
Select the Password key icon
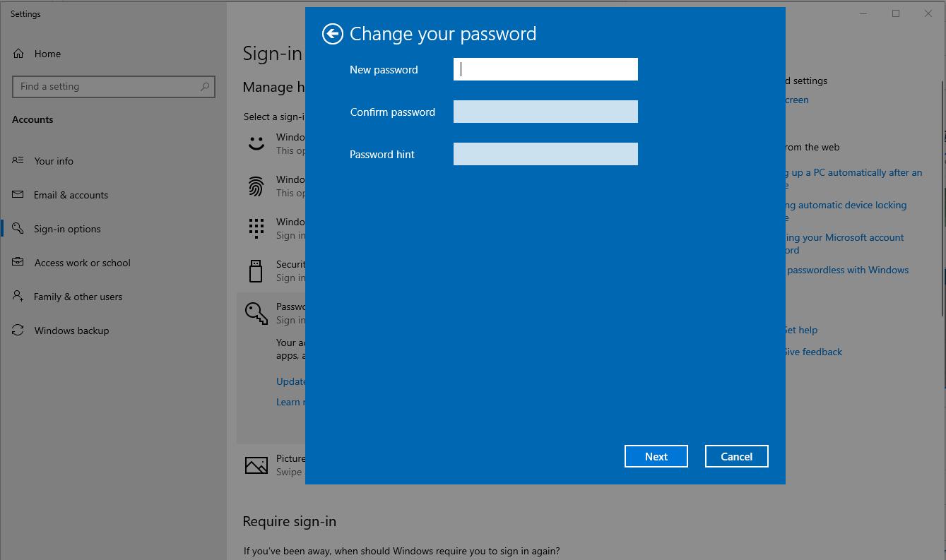pos(256,313)
